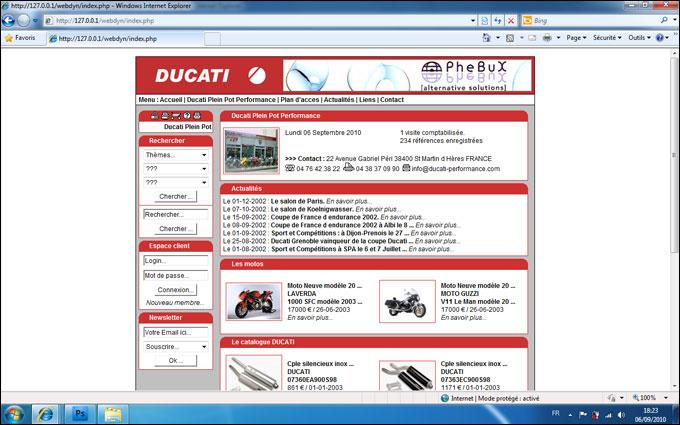Click the Home icon in IE command bar

[485, 38]
